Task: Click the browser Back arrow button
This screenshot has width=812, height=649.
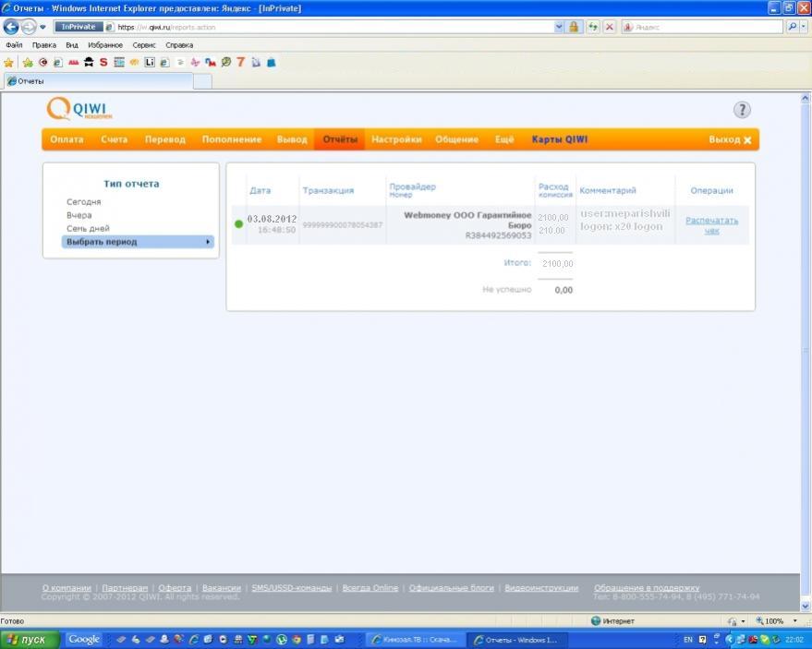Action: [x=12, y=27]
